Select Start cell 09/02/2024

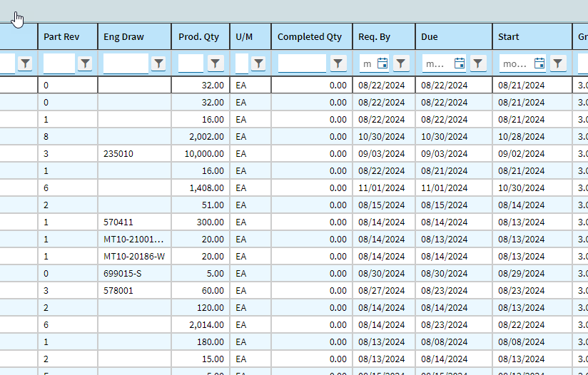click(x=532, y=154)
